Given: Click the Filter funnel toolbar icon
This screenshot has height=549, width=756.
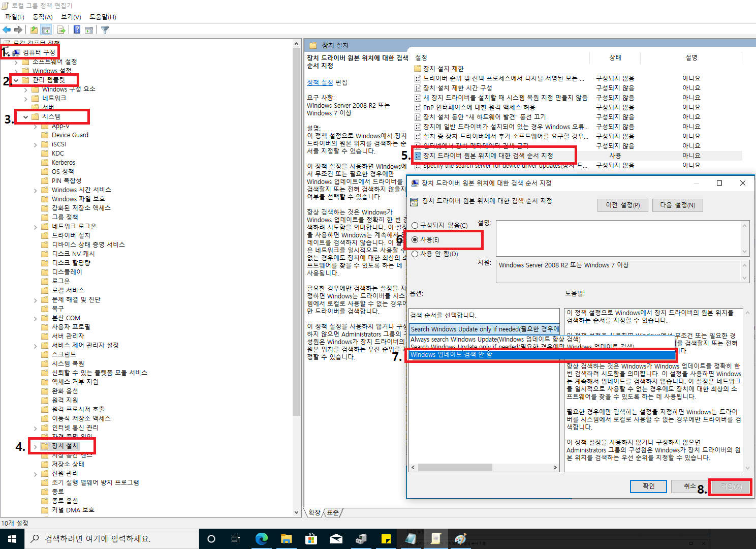Looking at the screenshot, I should [x=105, y=29].
